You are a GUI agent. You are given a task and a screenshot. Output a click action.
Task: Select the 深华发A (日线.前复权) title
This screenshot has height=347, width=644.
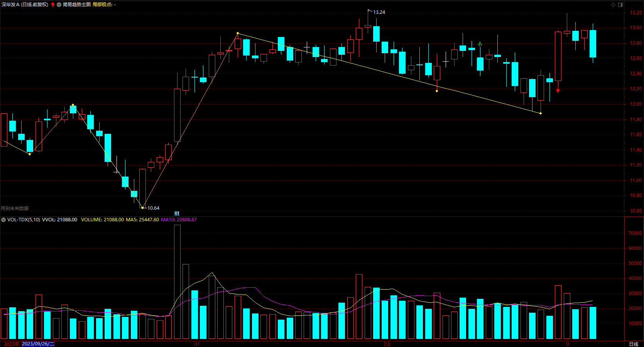coord(25,5)
